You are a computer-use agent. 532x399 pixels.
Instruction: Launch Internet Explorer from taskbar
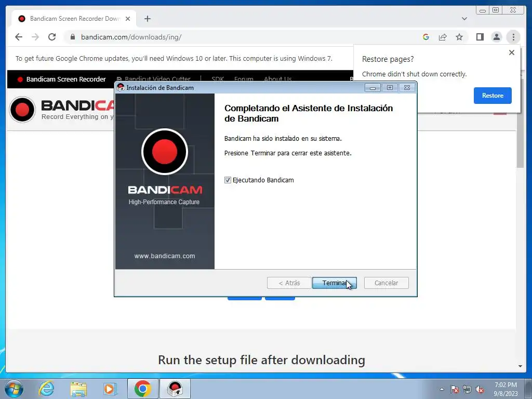(46, 389)
